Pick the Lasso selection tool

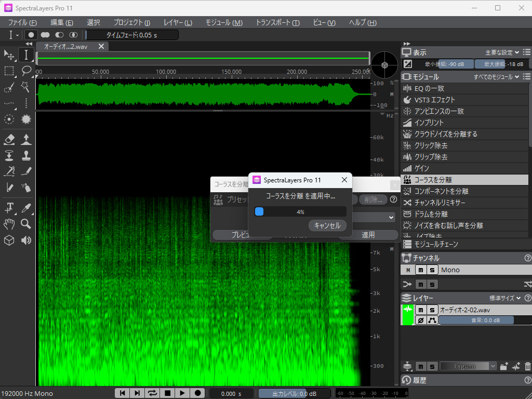coord(26,71)
